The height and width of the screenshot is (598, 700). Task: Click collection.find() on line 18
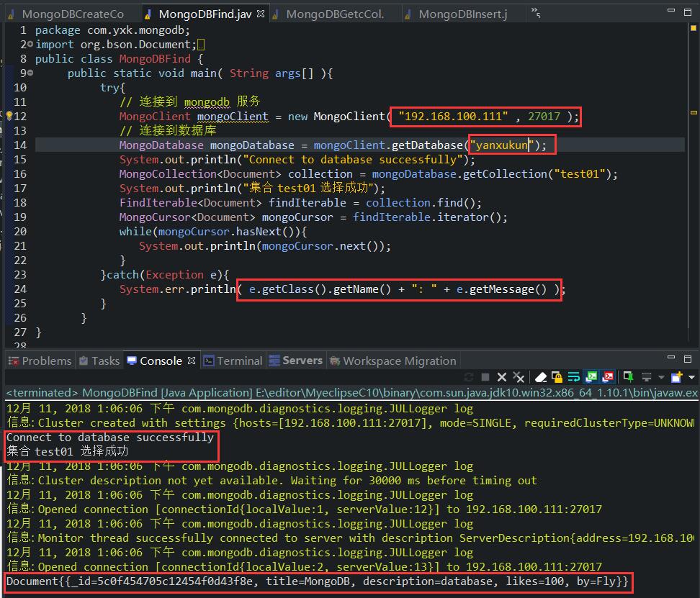point(421,203)
